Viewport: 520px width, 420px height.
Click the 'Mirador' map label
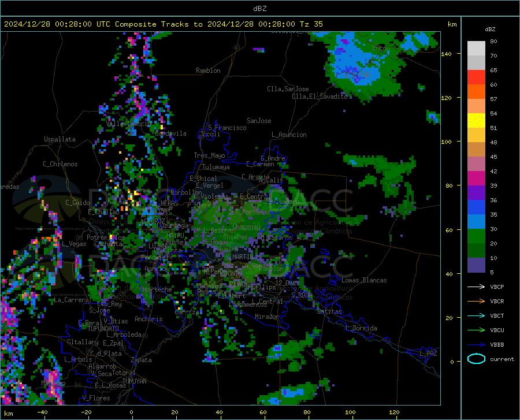267,317
